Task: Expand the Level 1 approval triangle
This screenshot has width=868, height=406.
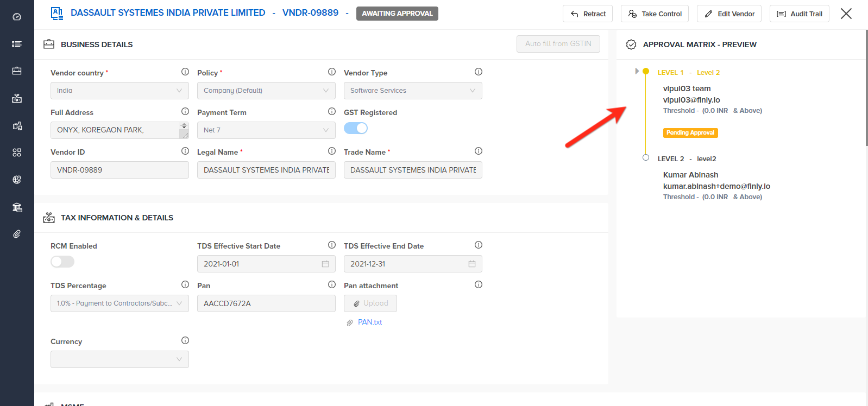Action: (637, 71)
